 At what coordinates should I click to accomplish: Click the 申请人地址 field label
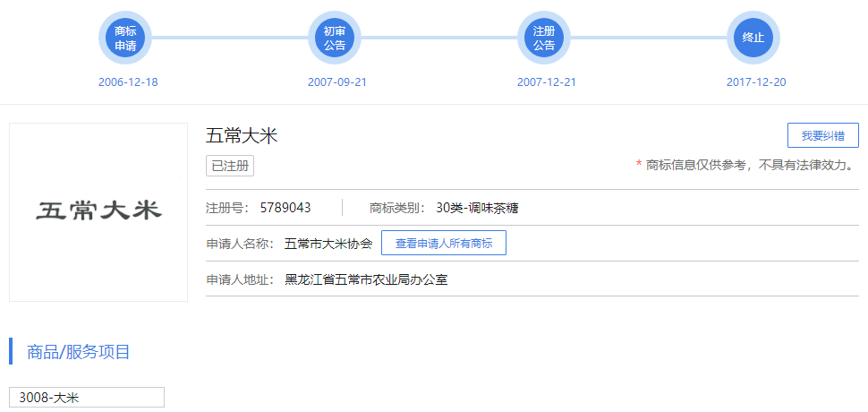pos(240,279)
